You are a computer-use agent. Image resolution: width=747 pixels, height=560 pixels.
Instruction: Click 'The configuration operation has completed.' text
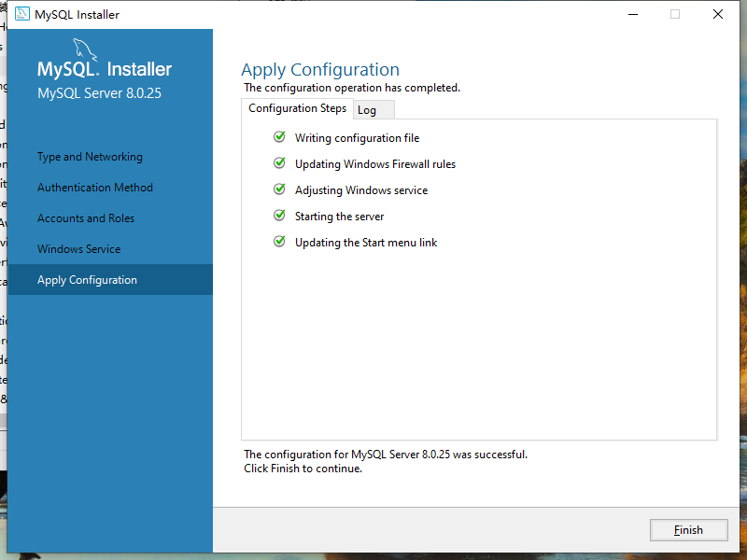click(x=352, y=88)
